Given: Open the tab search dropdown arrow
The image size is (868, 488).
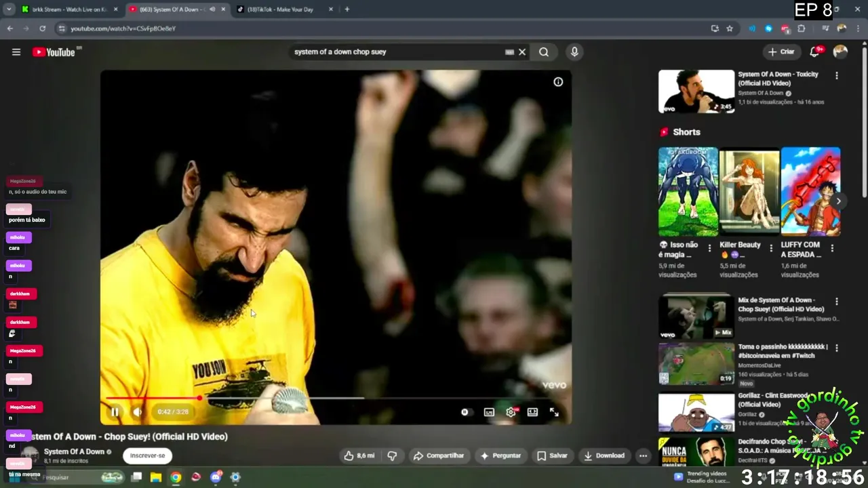Looking at the screenshot, I should tap(9, 9).
